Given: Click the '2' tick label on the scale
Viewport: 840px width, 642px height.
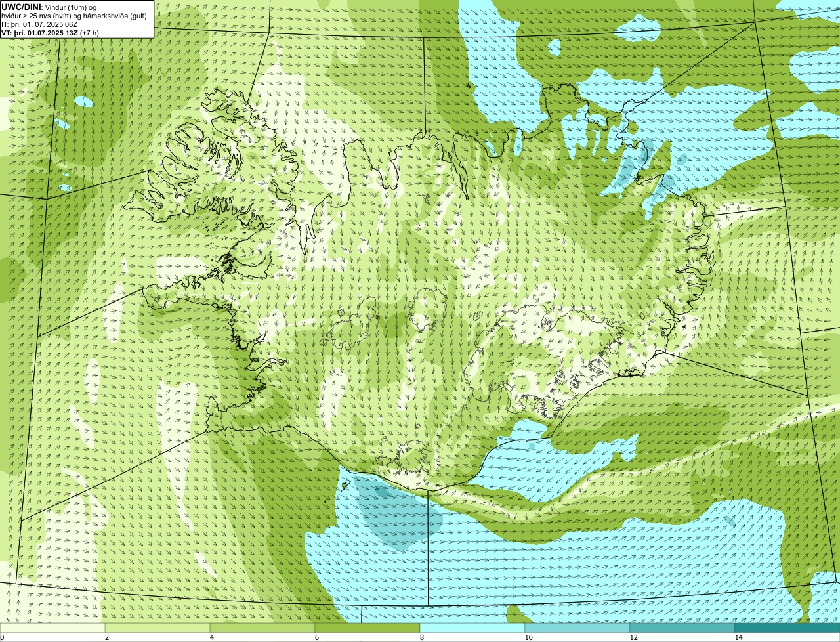Looking at the screenshot, I should click(107, 637).
